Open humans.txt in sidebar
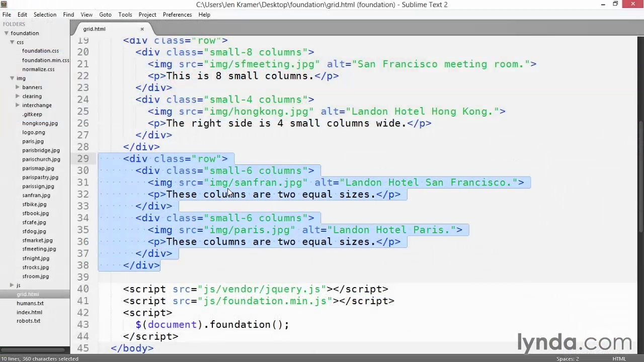This screenshot has width=644, height=362. coord(30,304)
